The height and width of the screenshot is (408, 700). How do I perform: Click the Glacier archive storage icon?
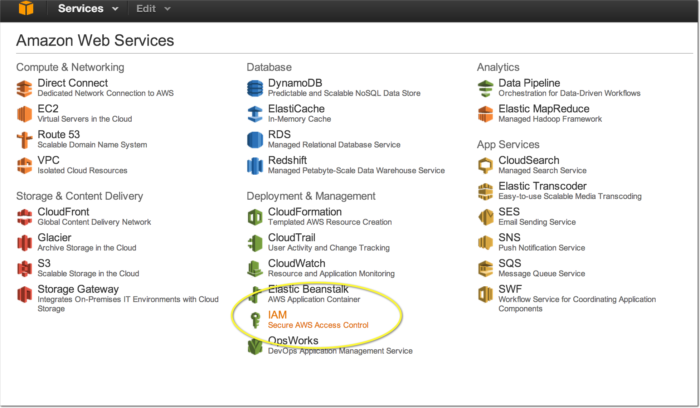[25, 243]
